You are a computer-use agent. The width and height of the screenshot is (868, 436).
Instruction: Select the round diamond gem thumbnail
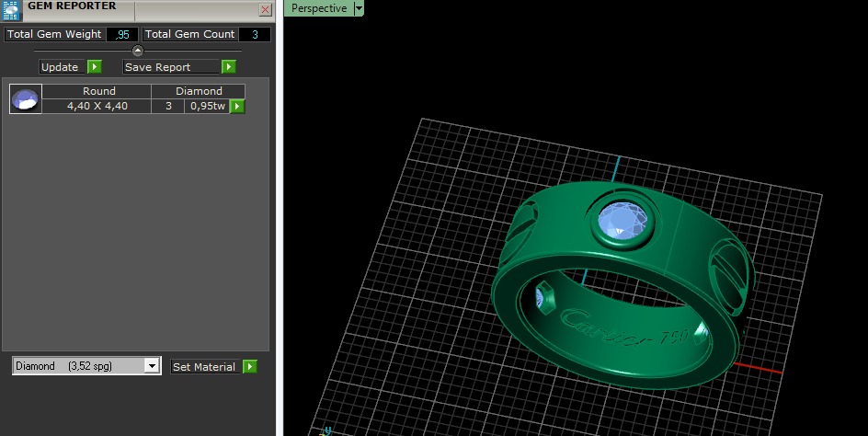pyautogui.click(x=26, y=98)
